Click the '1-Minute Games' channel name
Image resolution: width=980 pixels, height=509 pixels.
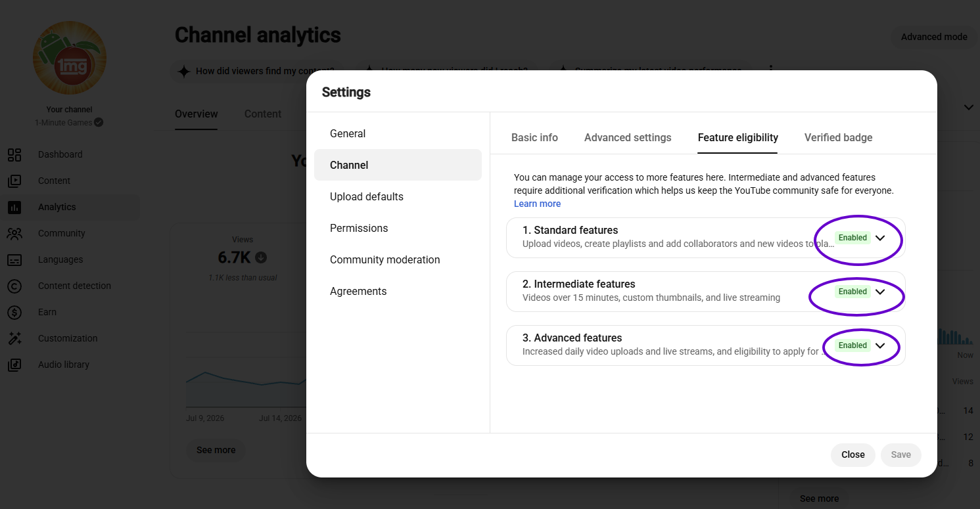coord(64,123)
